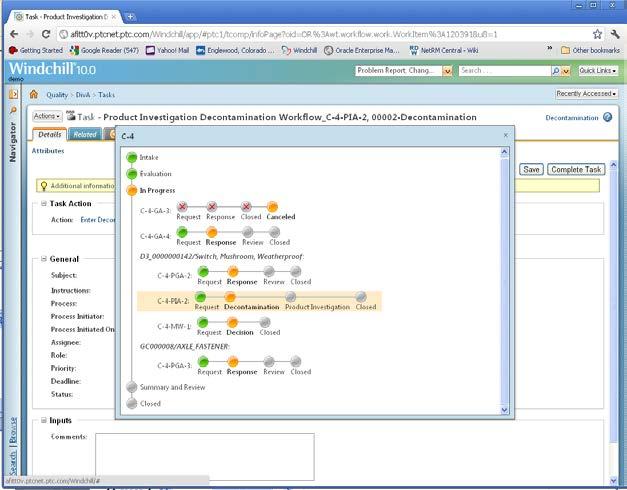
Task: Open NetRM Central - Wiki bookmark
Action: [444, 50]
